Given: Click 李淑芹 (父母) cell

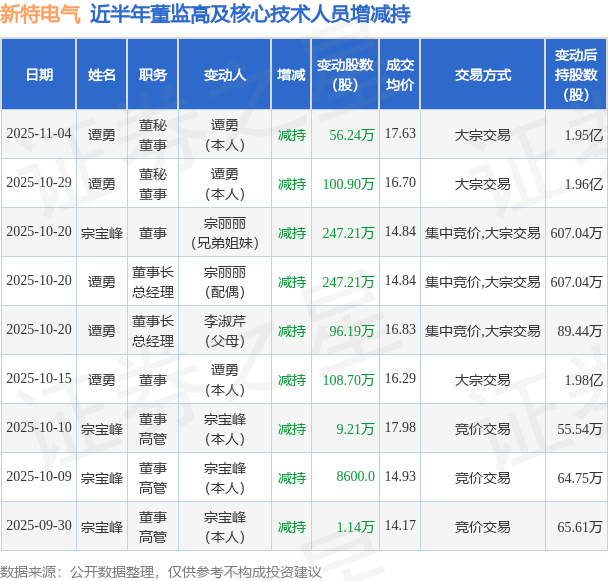Looking at the screenshot, I should pos(225,330).
